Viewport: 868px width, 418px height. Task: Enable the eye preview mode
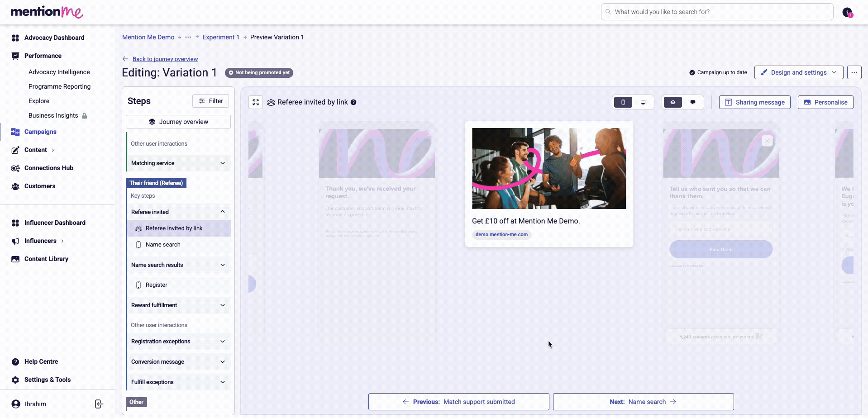coord(673,102)
